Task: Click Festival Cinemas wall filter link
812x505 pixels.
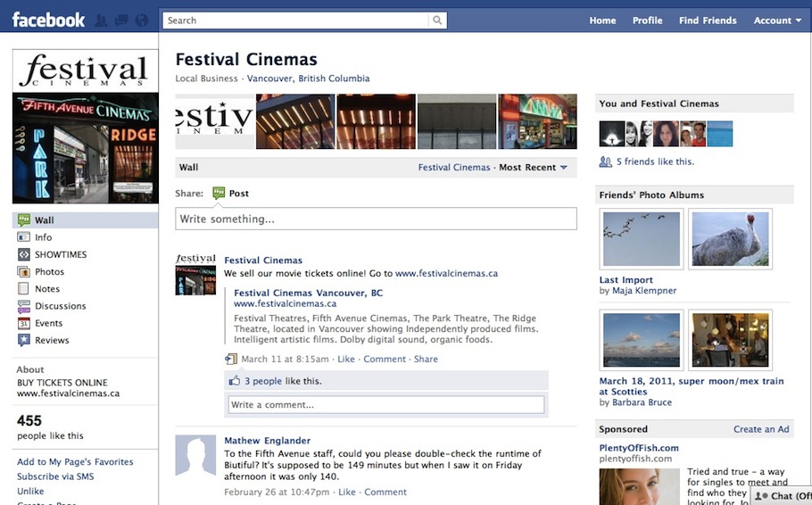Action: [453, 168]
